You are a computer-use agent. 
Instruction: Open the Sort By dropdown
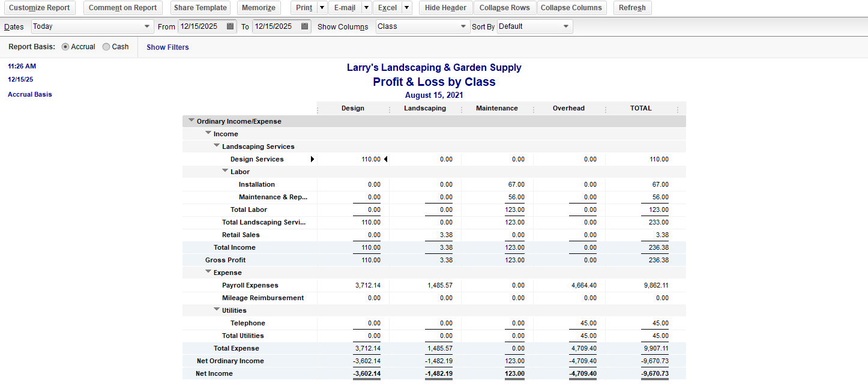click(x=565, y=26)
